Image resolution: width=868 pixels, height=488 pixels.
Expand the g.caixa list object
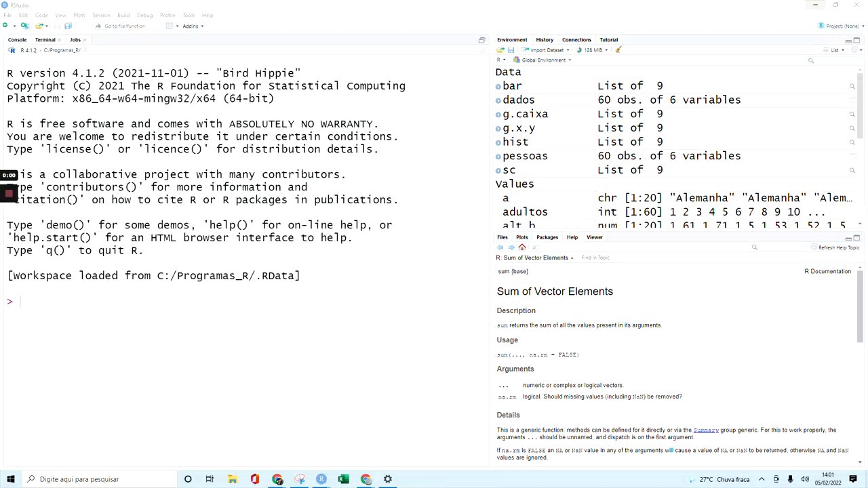[x=498, y=115]
